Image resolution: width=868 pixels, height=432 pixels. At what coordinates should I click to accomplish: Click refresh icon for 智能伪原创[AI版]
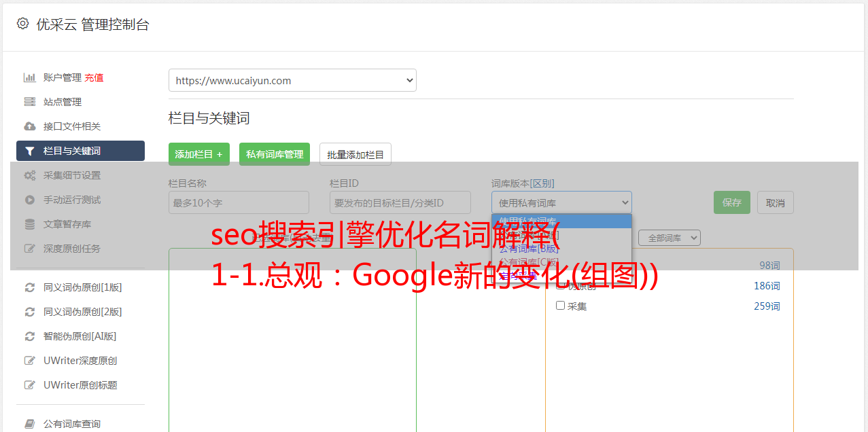pyautogui.click(x=29, y=336)
